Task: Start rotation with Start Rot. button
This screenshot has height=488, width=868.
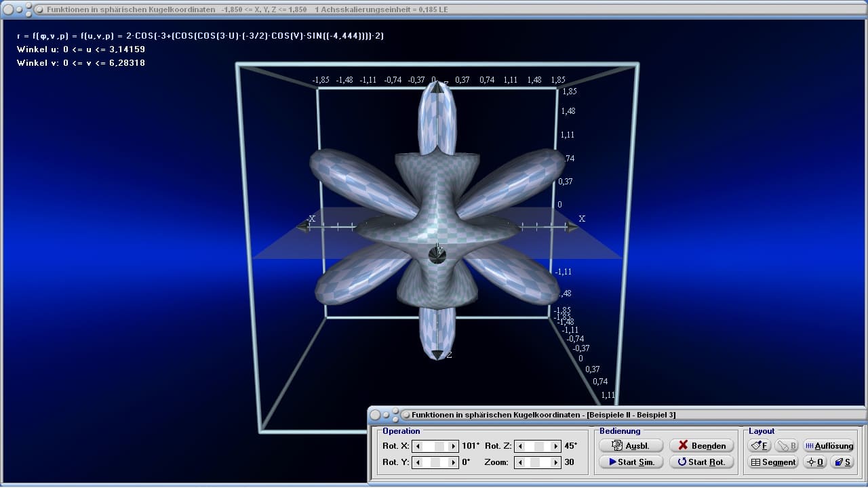Action: click(701, 462)
